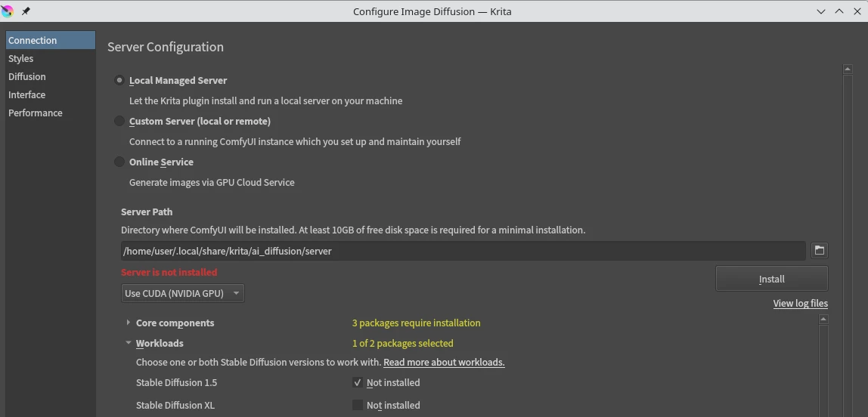Edit the server path text field

(x=463, y=251)
